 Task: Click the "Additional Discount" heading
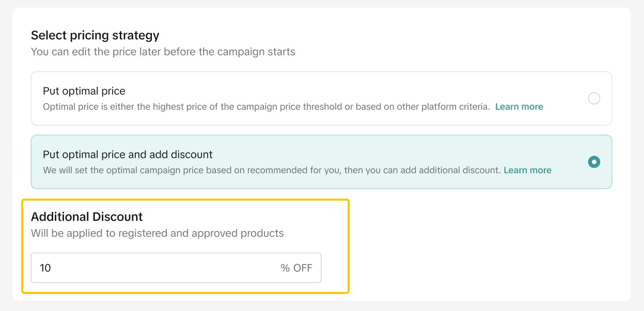[x=87, y=217]
